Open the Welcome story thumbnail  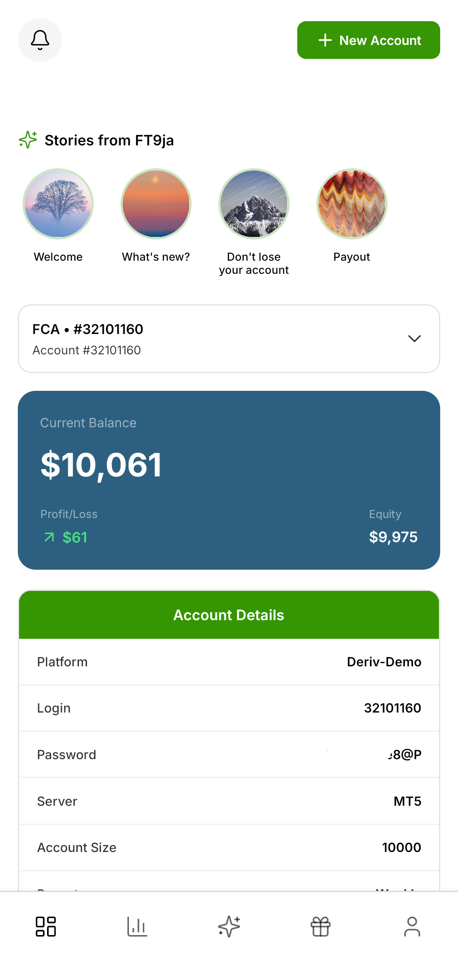[58, 204]
